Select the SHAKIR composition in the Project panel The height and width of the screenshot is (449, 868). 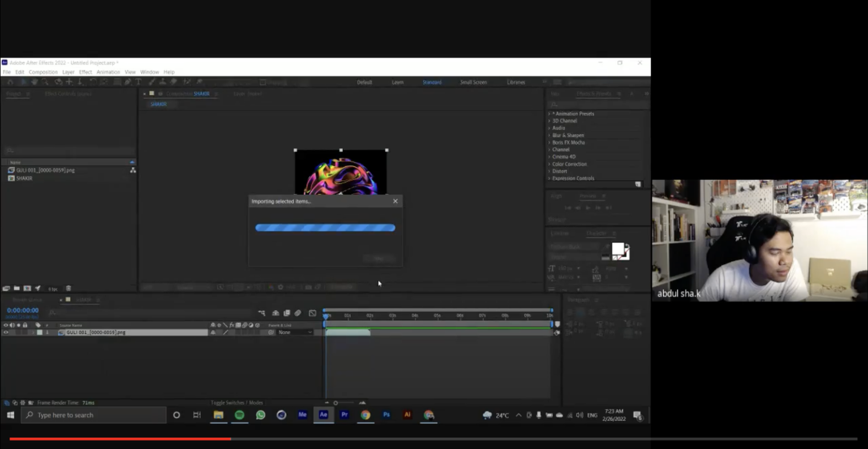pos(24,178)
